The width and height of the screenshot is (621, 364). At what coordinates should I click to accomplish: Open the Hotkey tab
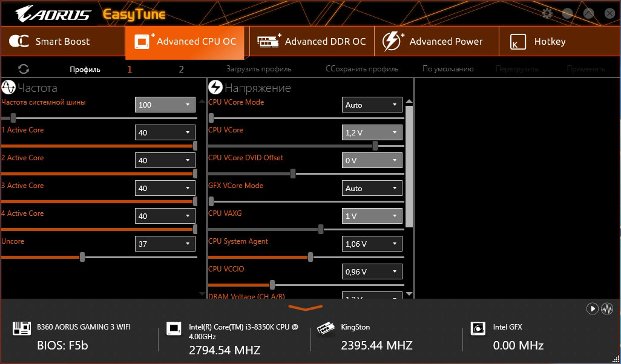[560, 41]
